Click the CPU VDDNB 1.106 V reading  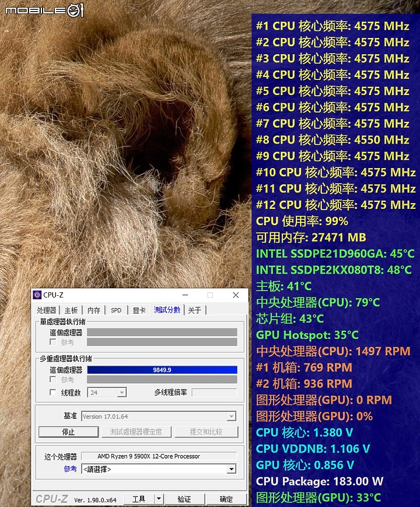[313, 449]
